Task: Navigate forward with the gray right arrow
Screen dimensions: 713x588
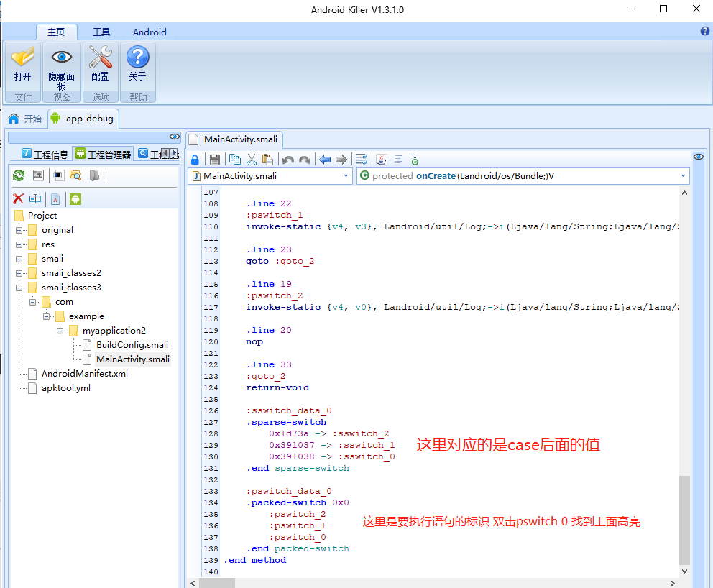Action: coord(341,160)
